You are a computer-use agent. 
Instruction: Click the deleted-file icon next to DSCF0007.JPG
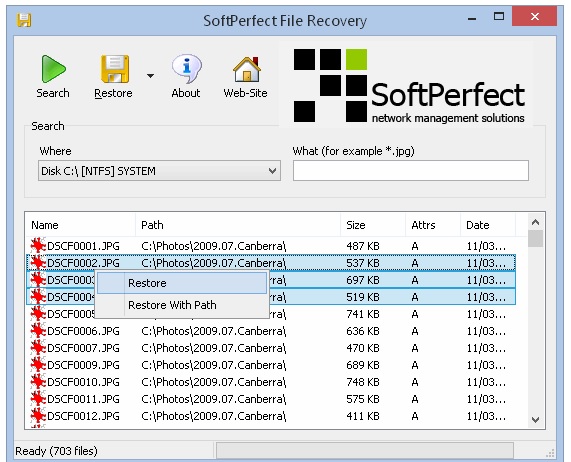point(38,348)
